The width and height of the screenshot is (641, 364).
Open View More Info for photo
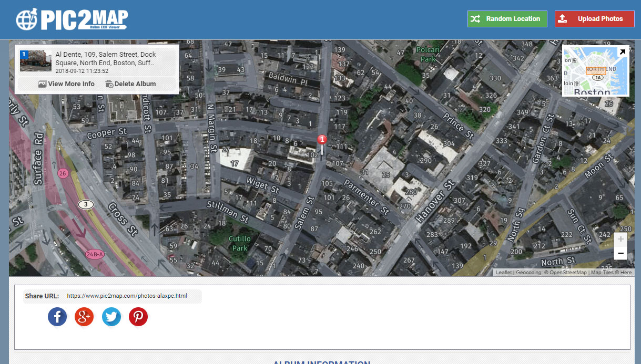coord(66,84)
